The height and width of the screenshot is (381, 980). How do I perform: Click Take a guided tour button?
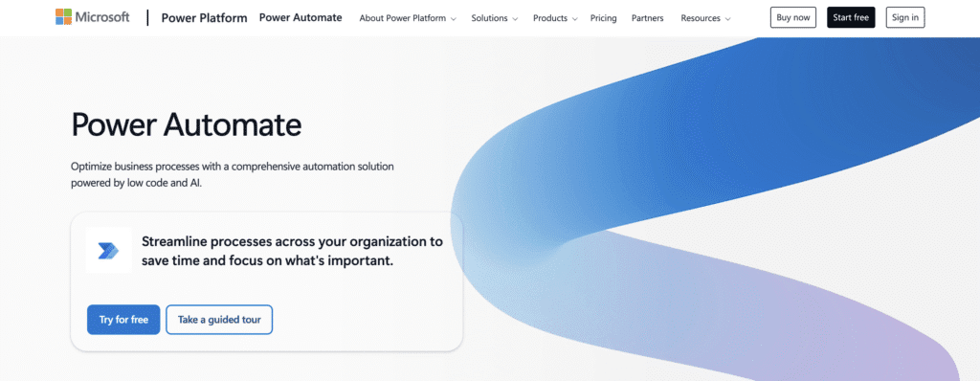tap(219, 320)
